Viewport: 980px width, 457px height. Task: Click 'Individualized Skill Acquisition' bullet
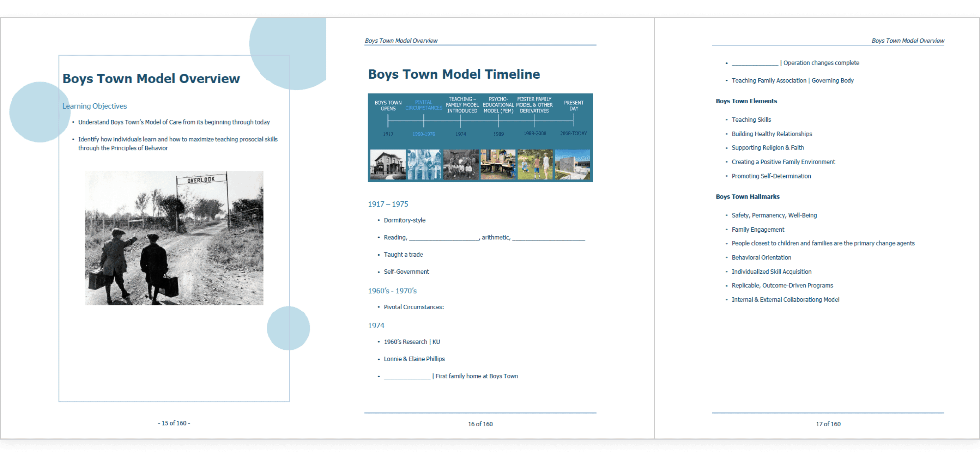(x=772, y=272)
